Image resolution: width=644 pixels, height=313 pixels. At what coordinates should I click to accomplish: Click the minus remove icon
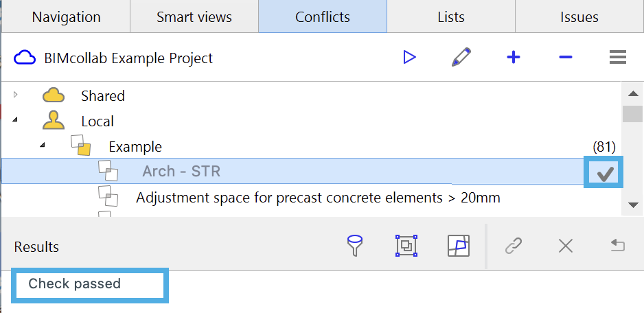(565, 58)
